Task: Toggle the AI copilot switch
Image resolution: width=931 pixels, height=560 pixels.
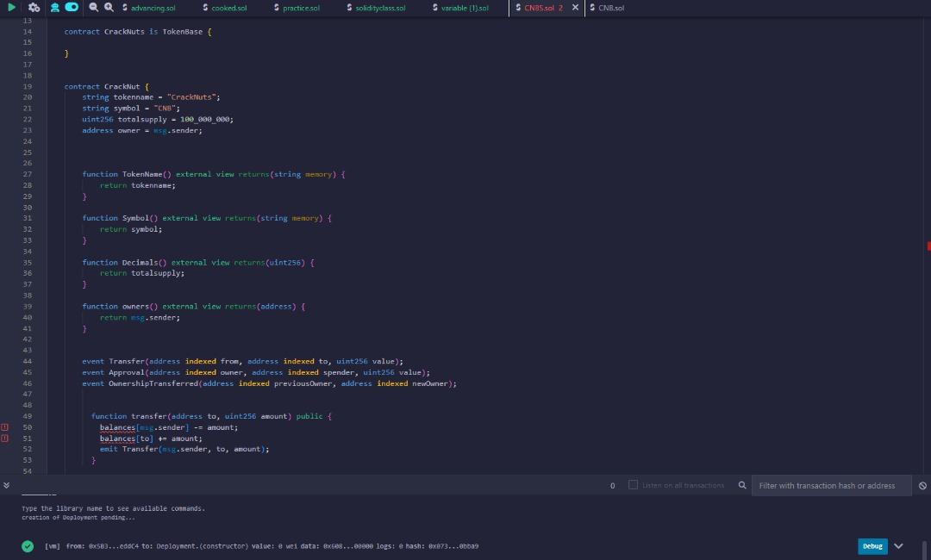Action: [x=72, y=7]
